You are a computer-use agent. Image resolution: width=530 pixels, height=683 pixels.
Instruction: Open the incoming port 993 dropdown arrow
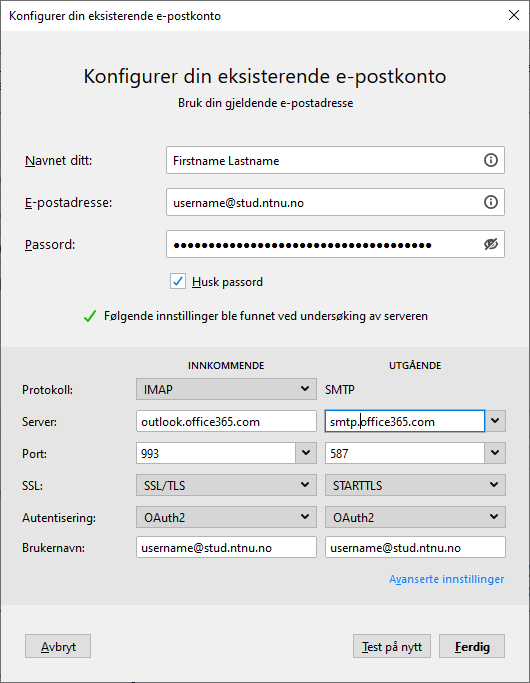click(306, 453)
